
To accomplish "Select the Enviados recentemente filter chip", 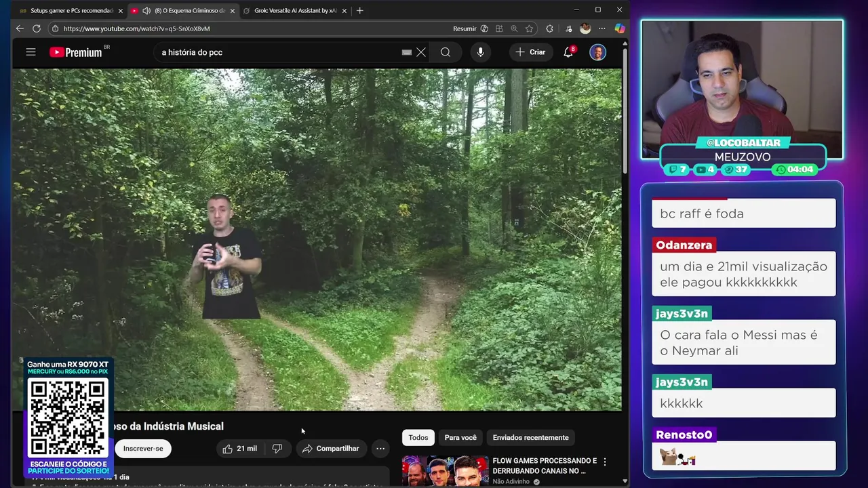I will pos(531,437).
